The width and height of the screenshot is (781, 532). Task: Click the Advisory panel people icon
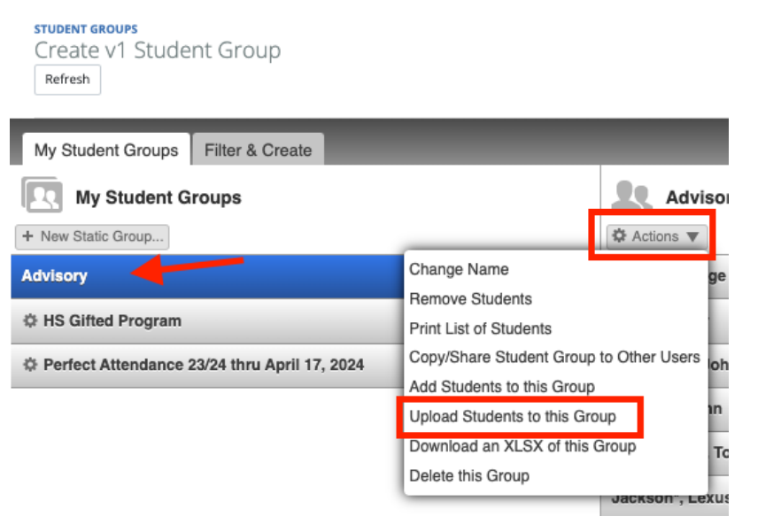click(x=631, y=196)
